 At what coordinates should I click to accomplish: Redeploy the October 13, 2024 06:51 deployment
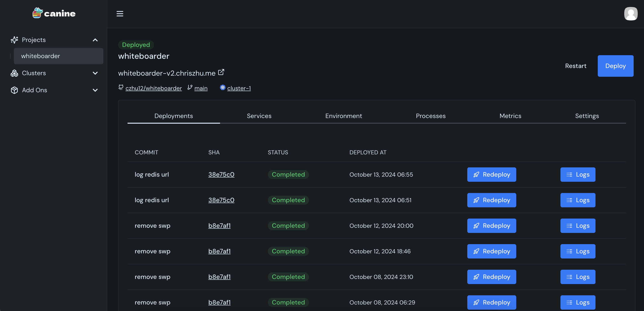(492, 200)
